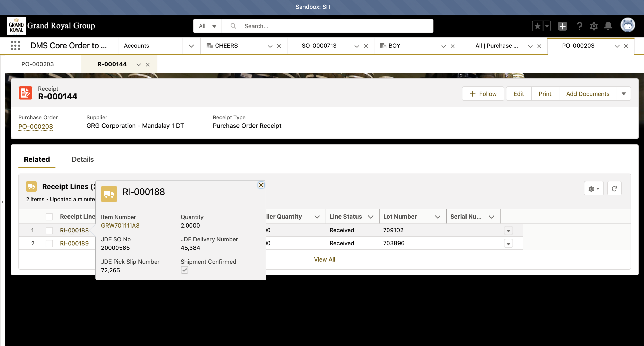Click the Print button
The height and width of the screenshot is (346, 644).
point(545,94)
